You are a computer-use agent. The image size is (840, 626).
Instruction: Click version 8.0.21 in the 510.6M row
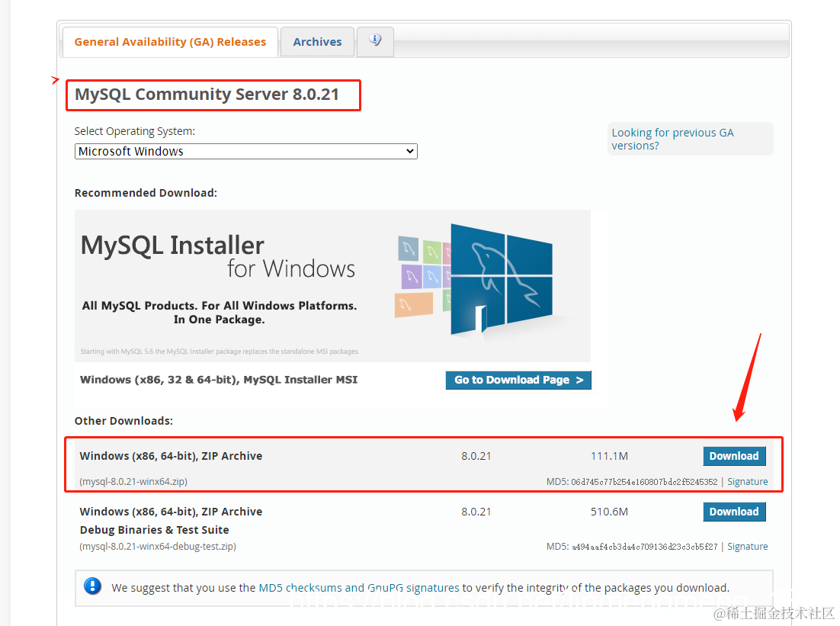476,512
